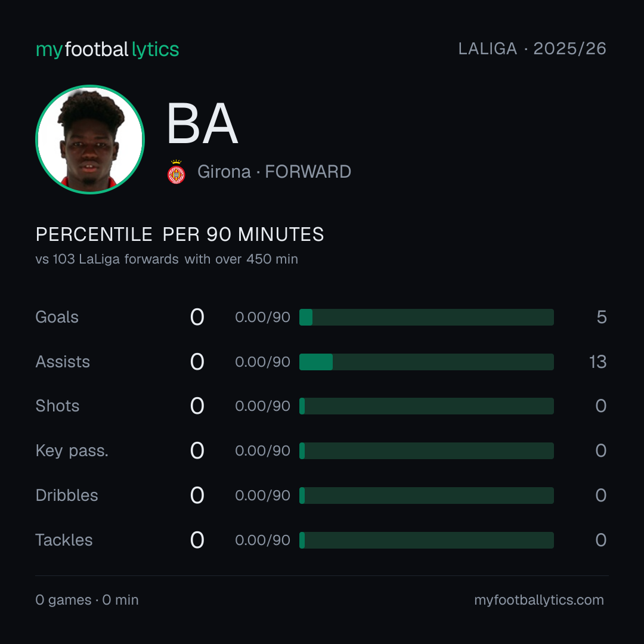This screenshot has height=644, width=644.
Task: Select the LALIGA 2025/26 season label
Action: tap(532, 49)
